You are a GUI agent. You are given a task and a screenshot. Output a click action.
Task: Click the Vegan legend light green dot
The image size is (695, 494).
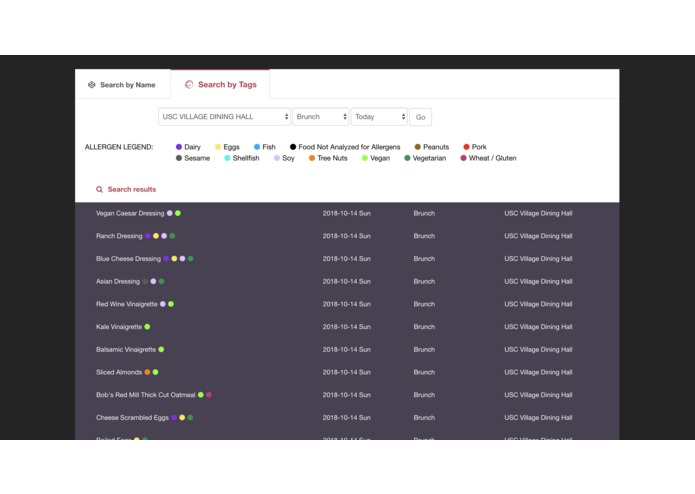tap(365, 158)
